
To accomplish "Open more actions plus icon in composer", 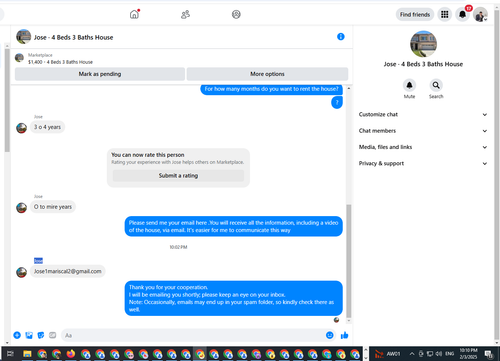I will click(17, 335).
